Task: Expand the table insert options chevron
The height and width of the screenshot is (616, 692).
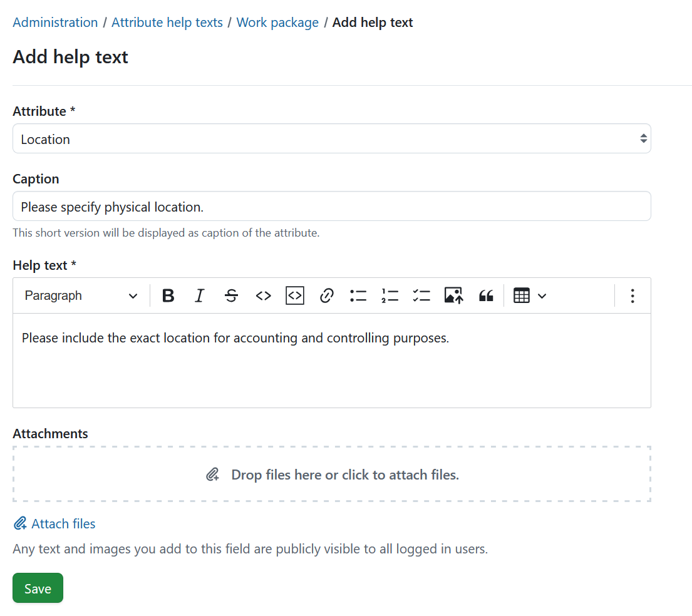Action: click(x=542, y=295)
